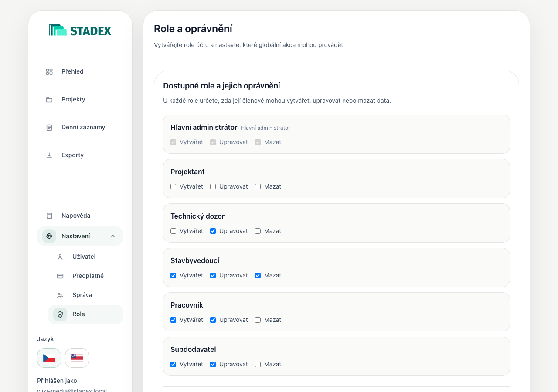Click the Role a oprávnění page title
The height and width of the screenshot is (392, 558).
pos(193,29)
